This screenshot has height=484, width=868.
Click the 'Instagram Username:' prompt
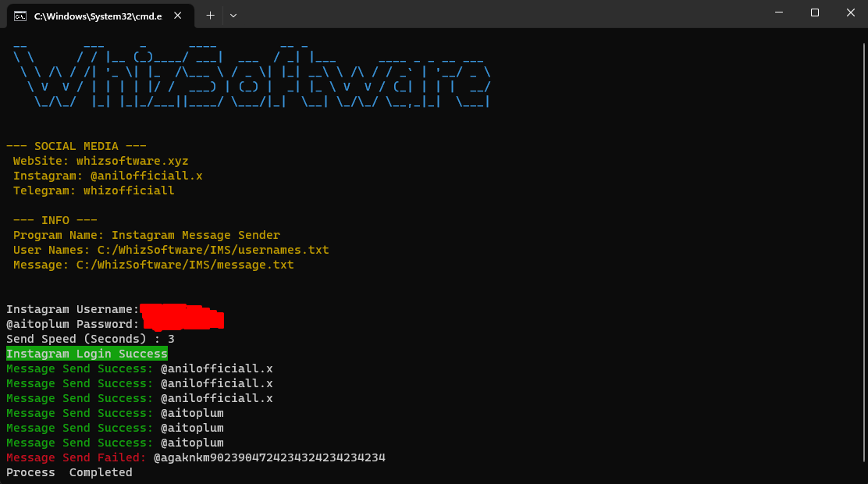pos(73,310)
